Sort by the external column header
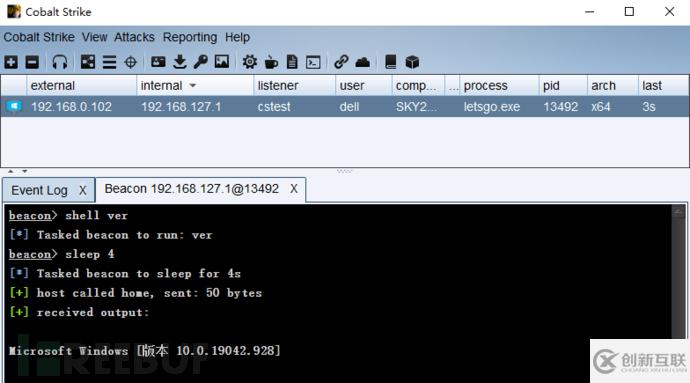The height and width of the screenshot is (383, 690). point(81,85)
